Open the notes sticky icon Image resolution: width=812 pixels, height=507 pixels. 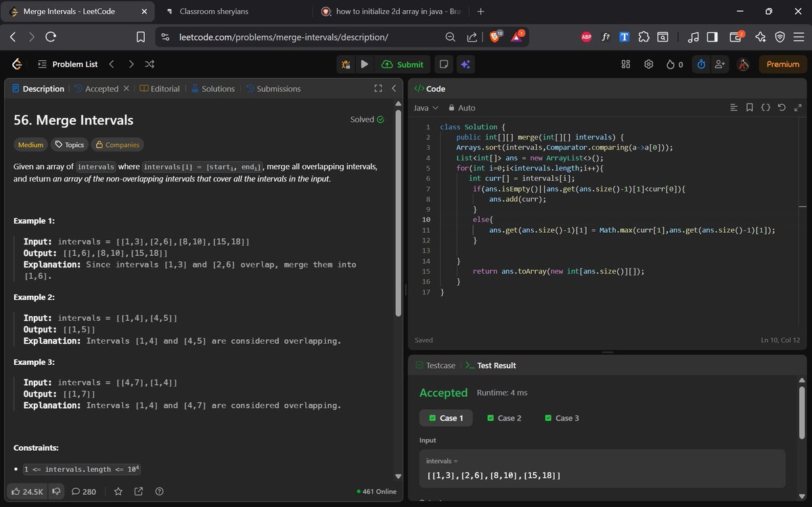tap(443, 64)
